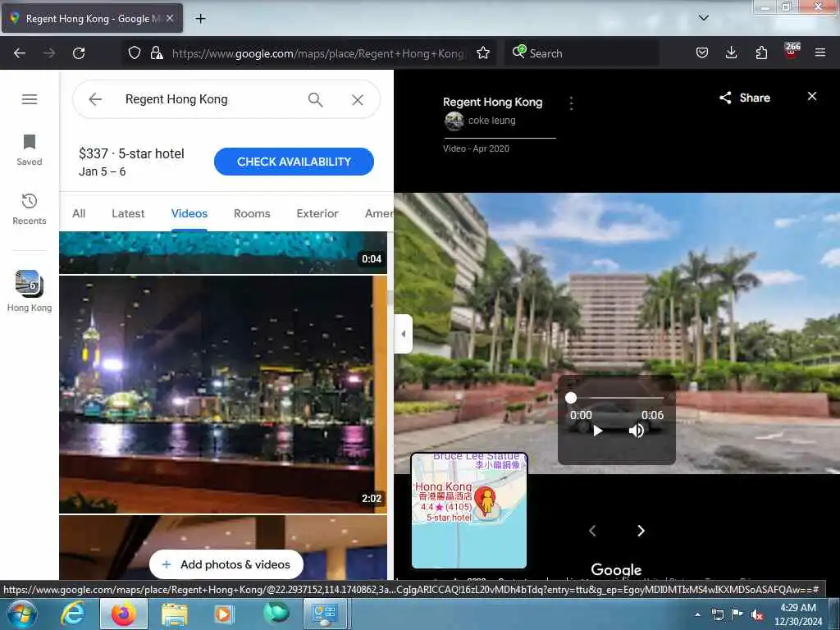Image resolution: width=840 pixels, height=630 pixels.
Task: Open the extension badge showing 266
Action: pos(792,51)
